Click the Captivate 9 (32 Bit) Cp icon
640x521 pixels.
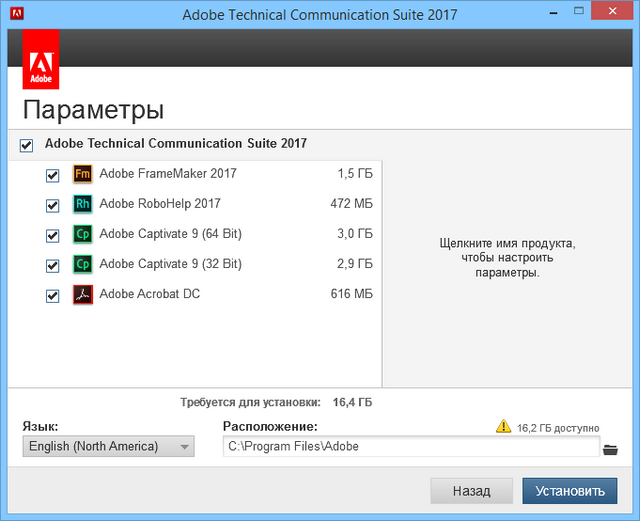click(83, 265)
